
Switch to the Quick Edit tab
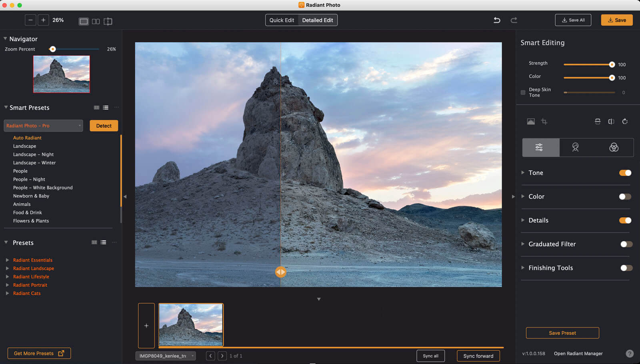[x=282, y=20]
